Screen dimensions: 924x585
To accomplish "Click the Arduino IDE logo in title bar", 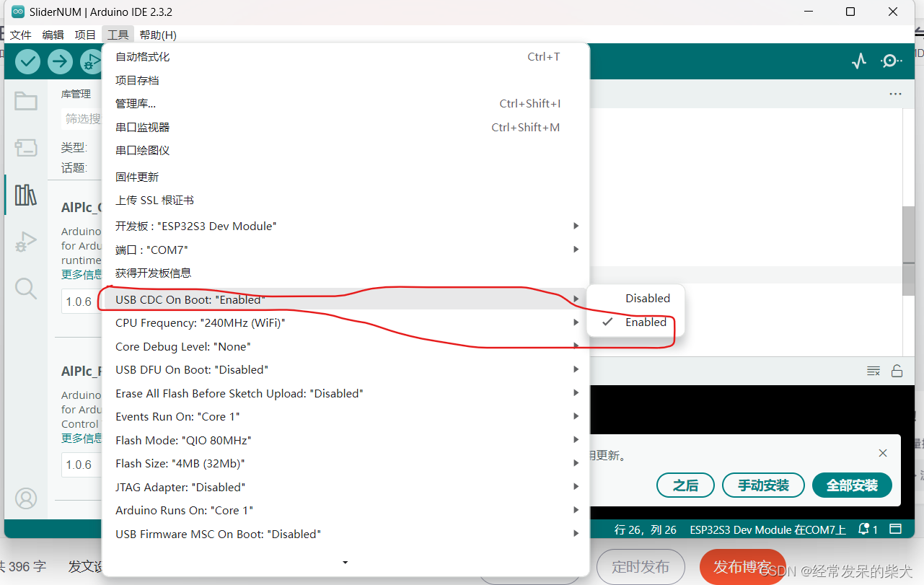I will pyautogui.click(x=18, y=12).
